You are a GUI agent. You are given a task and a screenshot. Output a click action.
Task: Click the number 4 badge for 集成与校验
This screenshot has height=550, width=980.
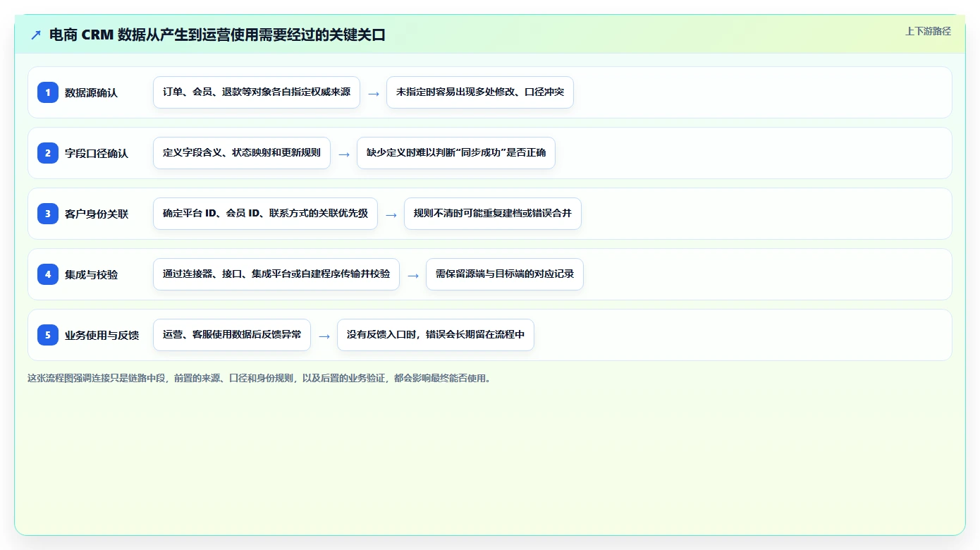pos(48,274)
